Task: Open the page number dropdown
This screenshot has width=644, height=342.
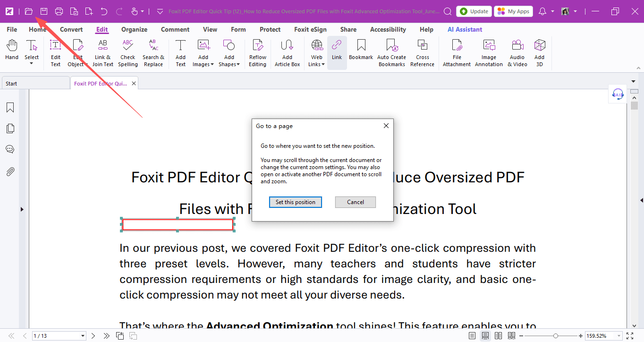Action: click(x=83, y=336)
